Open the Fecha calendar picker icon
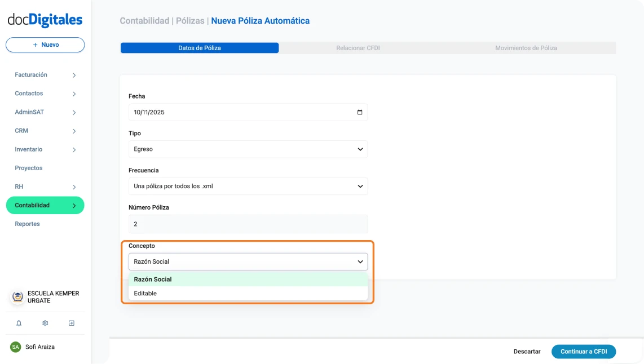644x364 pixels. tap(359, 112)
